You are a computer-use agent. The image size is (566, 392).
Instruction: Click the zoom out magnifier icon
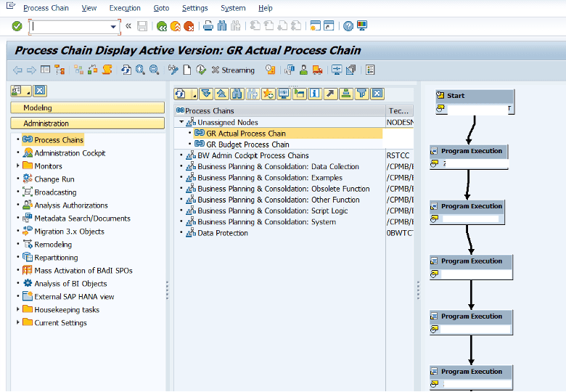154,70
